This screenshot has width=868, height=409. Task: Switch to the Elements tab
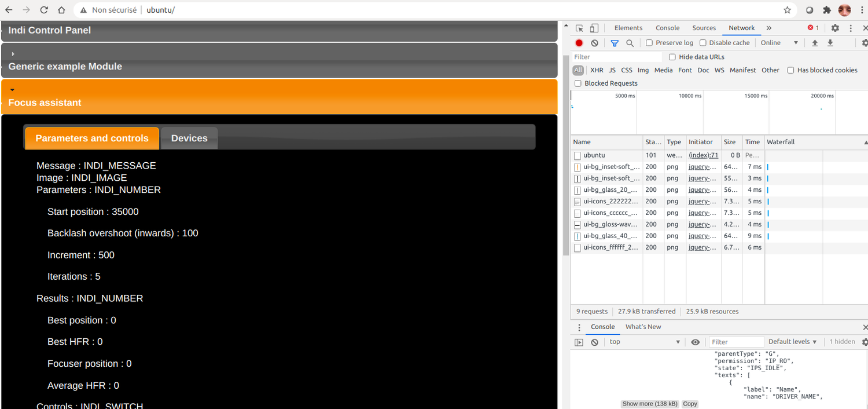(628, 28)
